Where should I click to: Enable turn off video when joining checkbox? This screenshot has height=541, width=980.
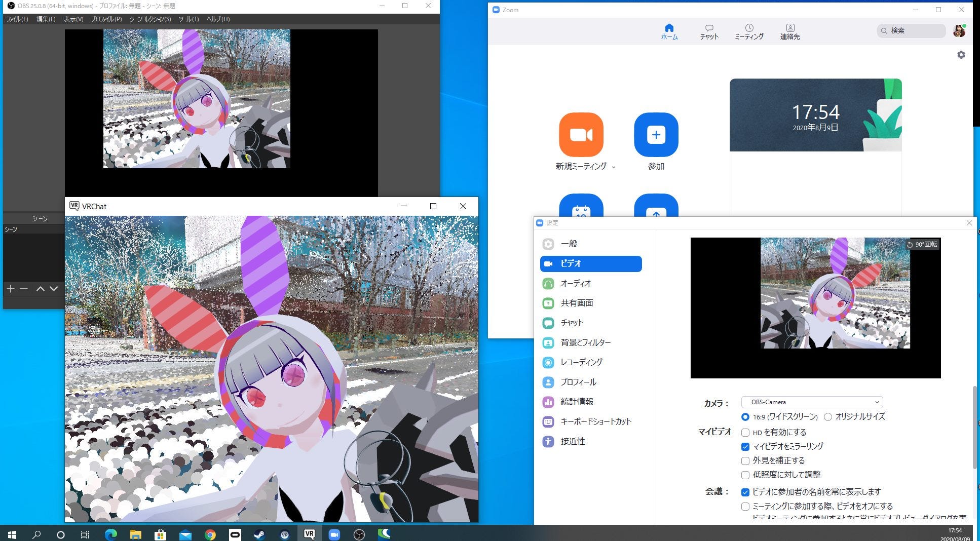(x=745, y=507)
